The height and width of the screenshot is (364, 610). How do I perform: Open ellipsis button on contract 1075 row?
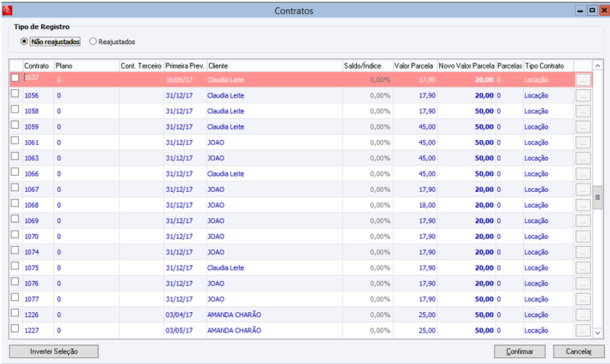(x=583, y=267)
